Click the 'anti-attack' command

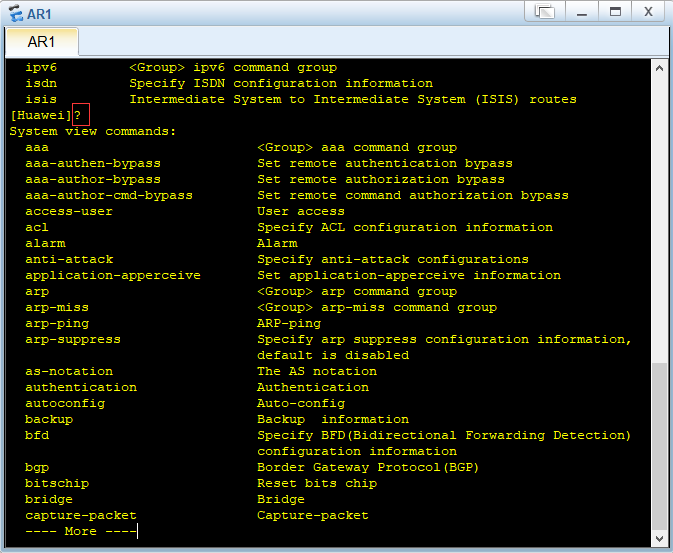click(x=69, y=259)
